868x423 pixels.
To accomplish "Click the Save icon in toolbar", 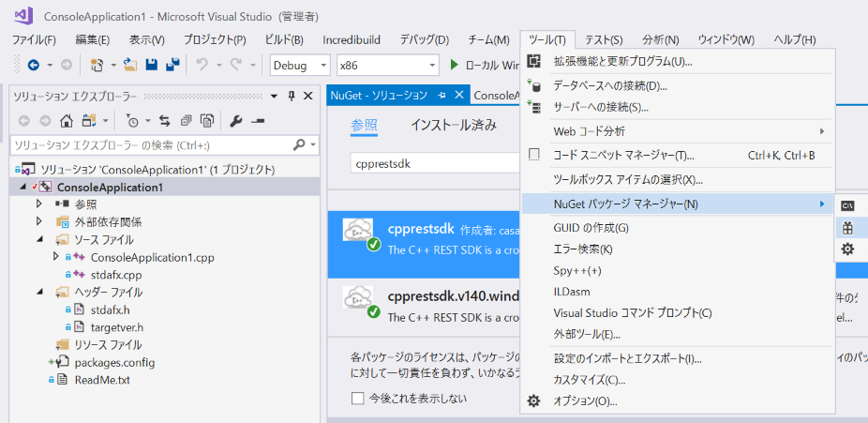I will click(151, 66).
